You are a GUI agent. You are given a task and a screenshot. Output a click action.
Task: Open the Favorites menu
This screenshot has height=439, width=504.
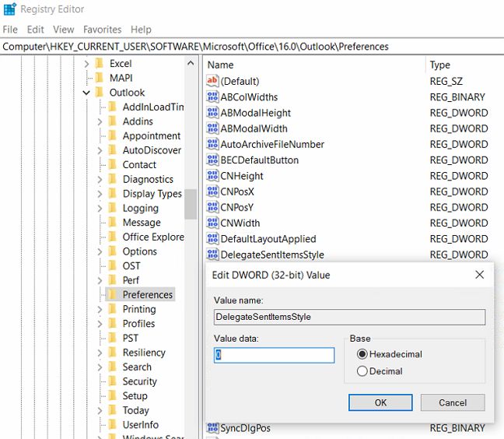(x=102, y=30)
